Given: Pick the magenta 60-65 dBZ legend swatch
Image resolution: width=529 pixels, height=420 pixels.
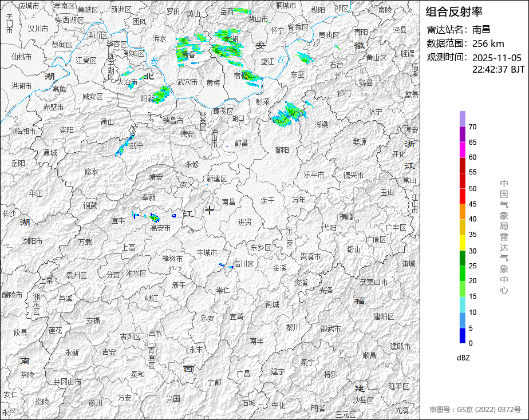Looking at the screenshot, I should [462, 150].
